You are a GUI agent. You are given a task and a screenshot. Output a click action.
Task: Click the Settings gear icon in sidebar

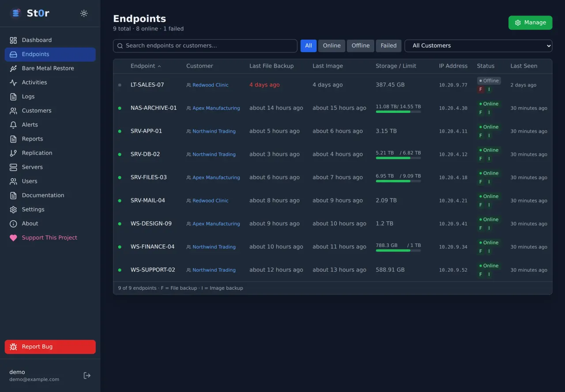[13, 209]
